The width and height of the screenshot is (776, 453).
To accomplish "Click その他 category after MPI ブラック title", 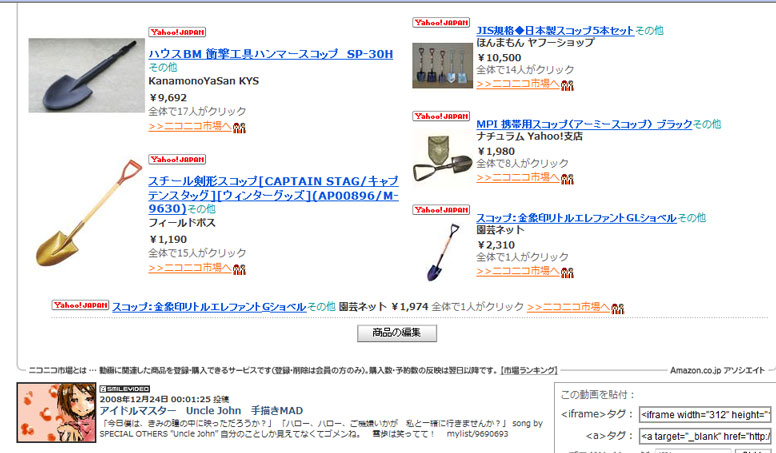I will pos(707,124).
